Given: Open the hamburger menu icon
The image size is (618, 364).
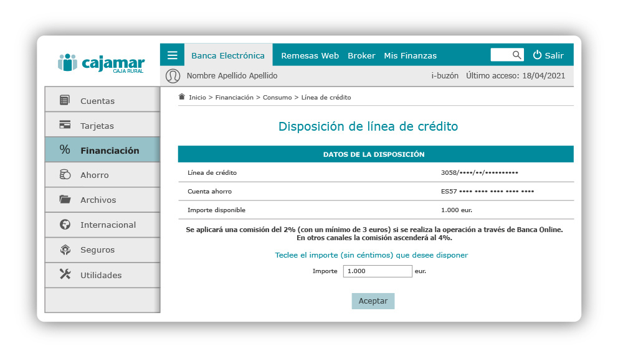Looking at the screenshot, I should coord(172,55).
